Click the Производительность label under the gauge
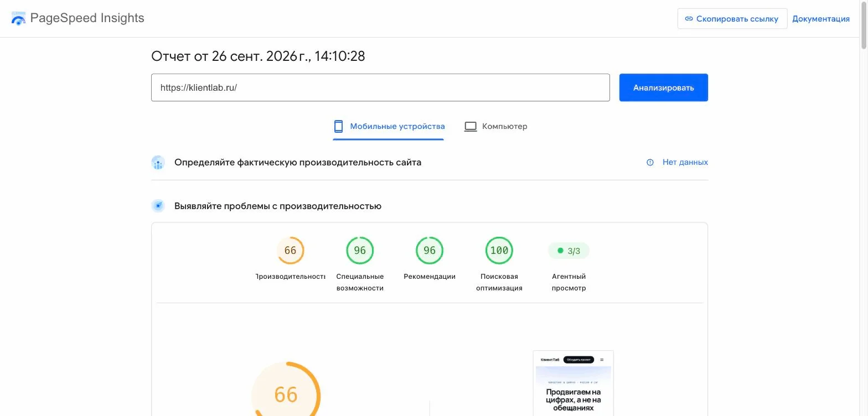 [291, 277]
